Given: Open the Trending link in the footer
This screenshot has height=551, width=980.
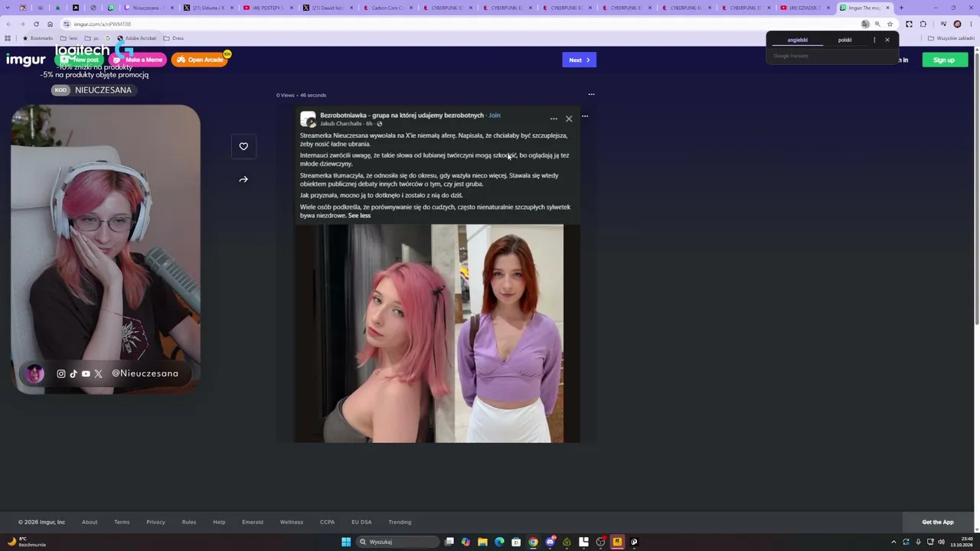Looking at the screenshot, I should [400, 522].
